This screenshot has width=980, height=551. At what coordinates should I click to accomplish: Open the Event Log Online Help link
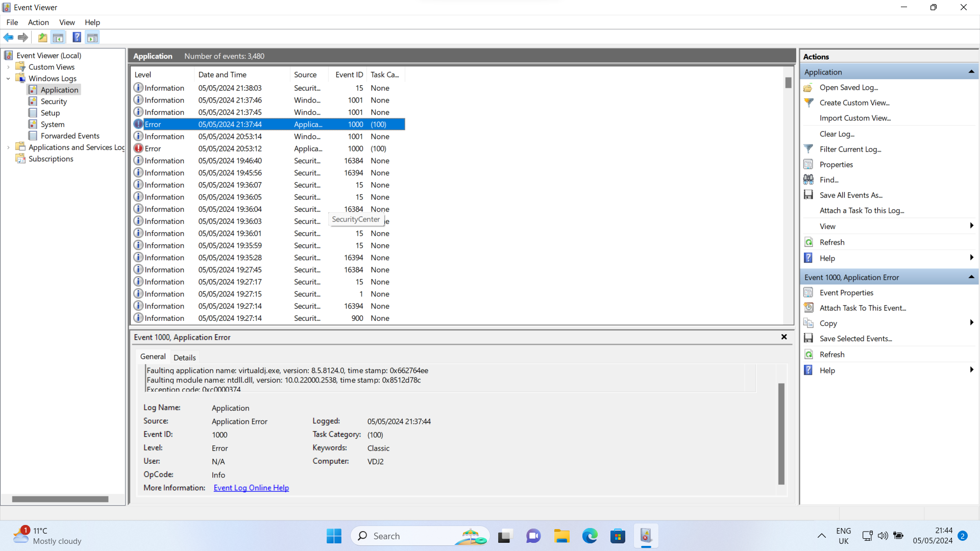tap(251, 488)
